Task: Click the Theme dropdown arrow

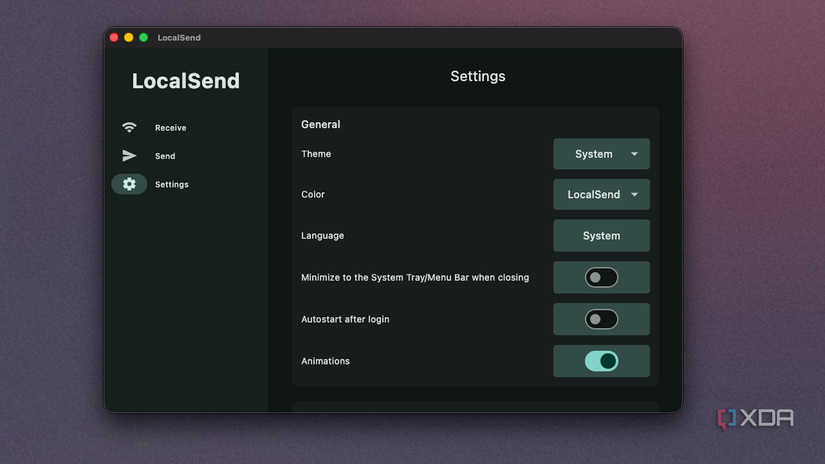Action: tap(635, 154)
